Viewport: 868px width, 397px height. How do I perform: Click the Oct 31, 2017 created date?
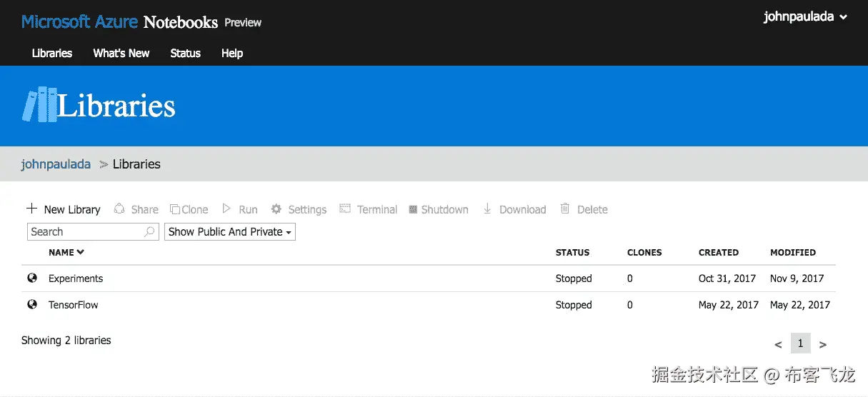pos(727,278)
